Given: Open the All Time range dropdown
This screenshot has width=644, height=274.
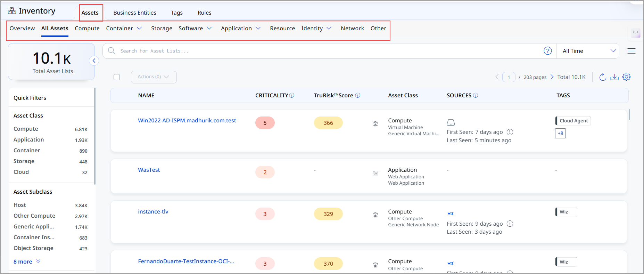Looking at the screenshot, I should click(x=588, y=51).
